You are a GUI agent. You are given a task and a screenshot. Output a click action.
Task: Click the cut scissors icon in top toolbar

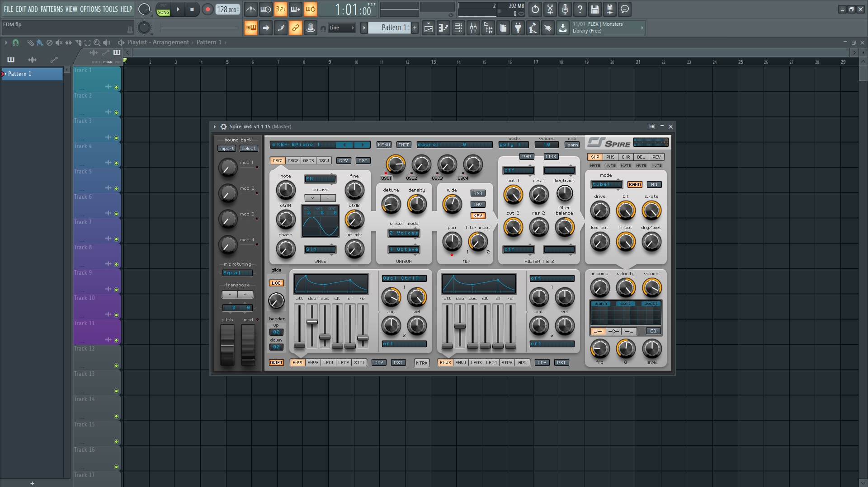[x=550, y=9]
